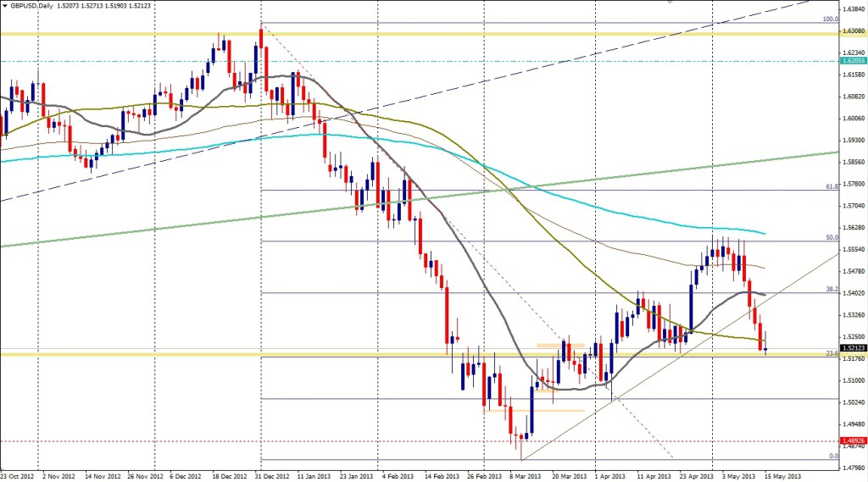Click the 23 Oct 2012 date label
This screenshot has width=868, height=482.
point(20,476)
